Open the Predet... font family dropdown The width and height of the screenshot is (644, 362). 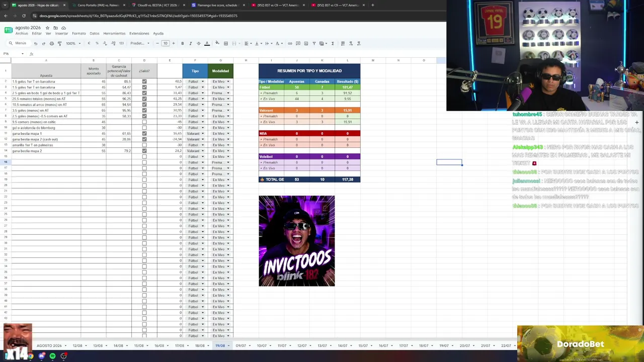click(140, 43)
